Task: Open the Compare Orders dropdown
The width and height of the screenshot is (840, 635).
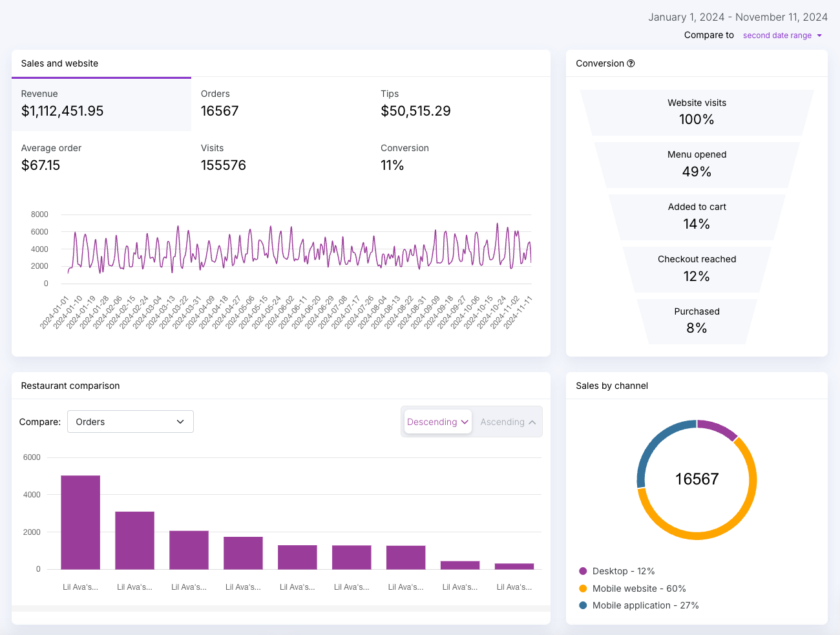Action: coord(131,422)
